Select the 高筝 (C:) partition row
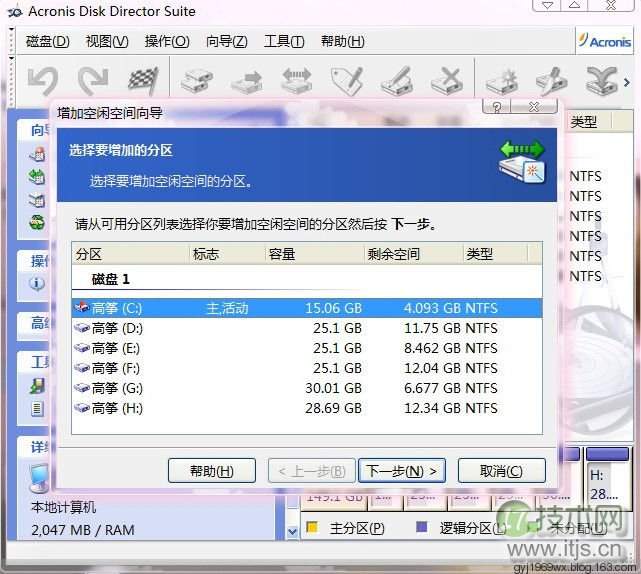The height and width of the screenshot is (574, 641). pyautogui.click(x=307, y=308)
